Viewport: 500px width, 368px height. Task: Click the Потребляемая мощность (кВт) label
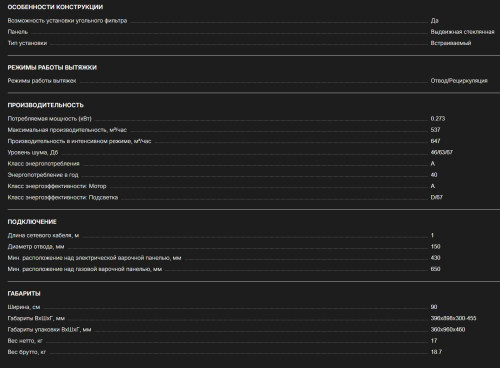(49, 119)
